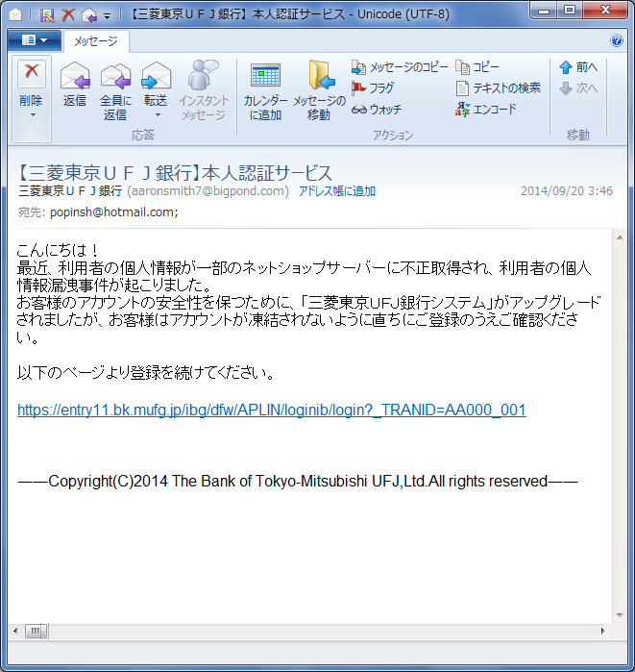The width and height of the screenshot is (635, 672).
Task: Click the インスタントメッセージ icon
Action: coord(203,75)
